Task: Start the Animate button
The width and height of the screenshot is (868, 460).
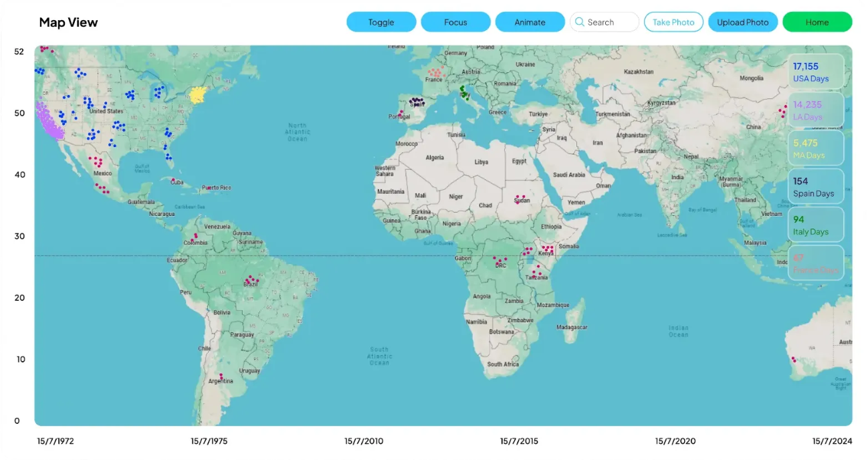Action: pyautogui.click(x=530, y=22)
